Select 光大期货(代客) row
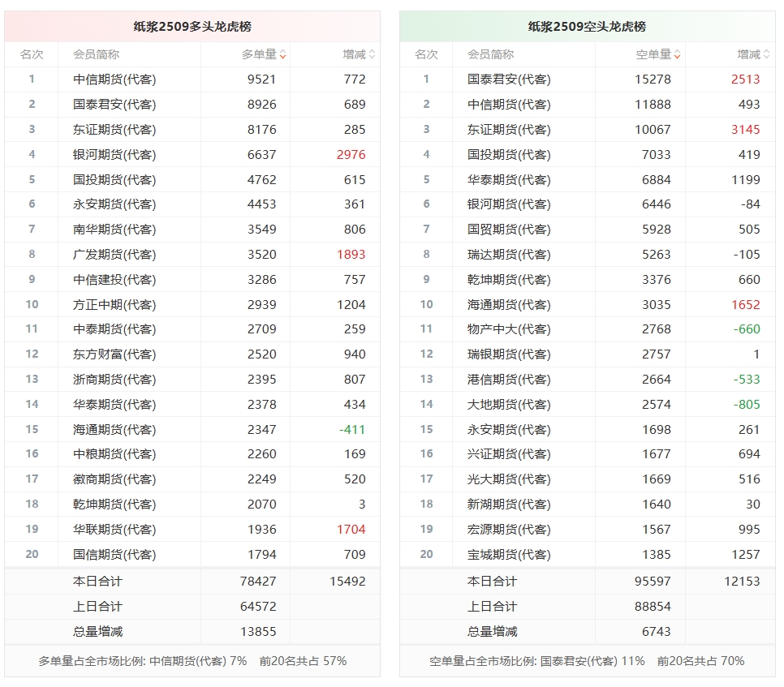This screenshot has height=687, width=784. 588,479
